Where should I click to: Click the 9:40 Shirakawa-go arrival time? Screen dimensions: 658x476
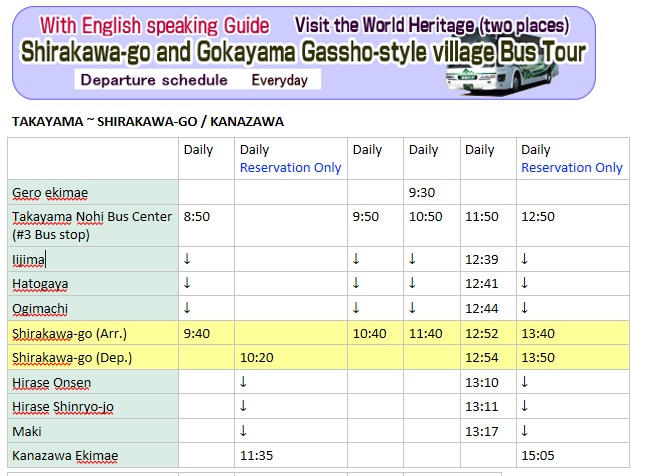[x=196, y=334]
